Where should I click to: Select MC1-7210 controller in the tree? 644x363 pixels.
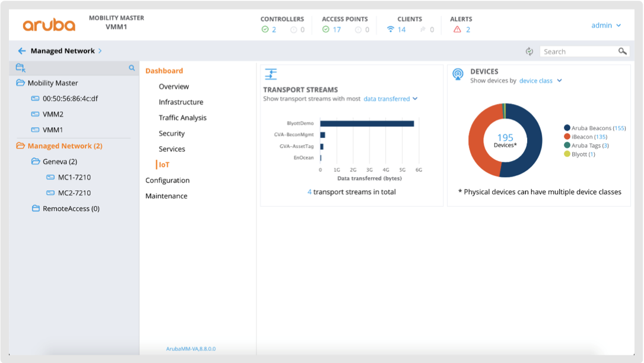(x=74, y=177)
